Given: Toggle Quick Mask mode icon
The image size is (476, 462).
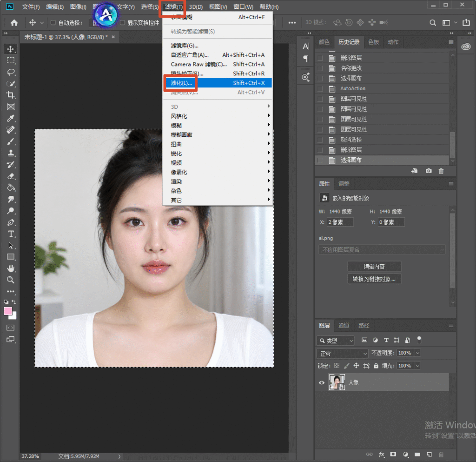Looking at the screenshot, I should 11,328.
